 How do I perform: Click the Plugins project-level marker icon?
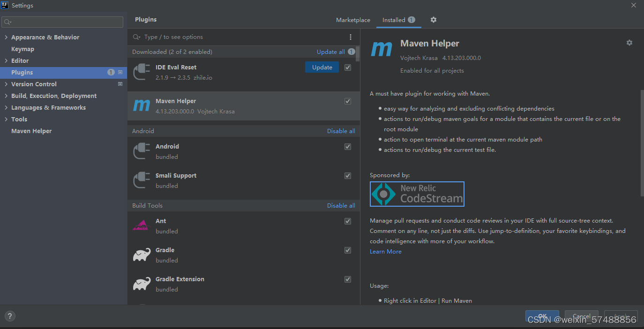point(120,72)
